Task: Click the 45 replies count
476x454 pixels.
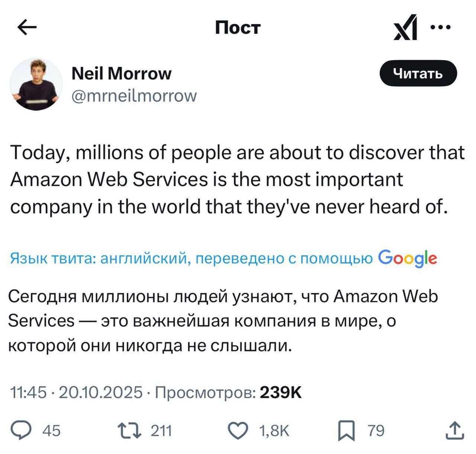Action: (x=51, y=431)
